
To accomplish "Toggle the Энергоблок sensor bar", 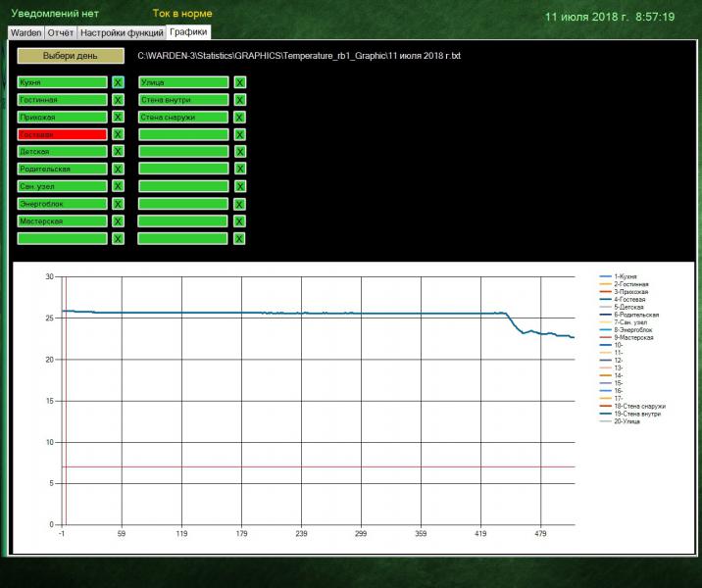I will pyautogui.click(x=62, y=204).
